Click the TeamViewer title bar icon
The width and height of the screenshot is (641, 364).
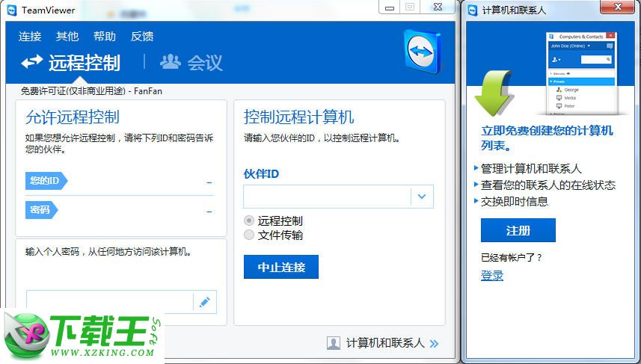coord(12,10)
